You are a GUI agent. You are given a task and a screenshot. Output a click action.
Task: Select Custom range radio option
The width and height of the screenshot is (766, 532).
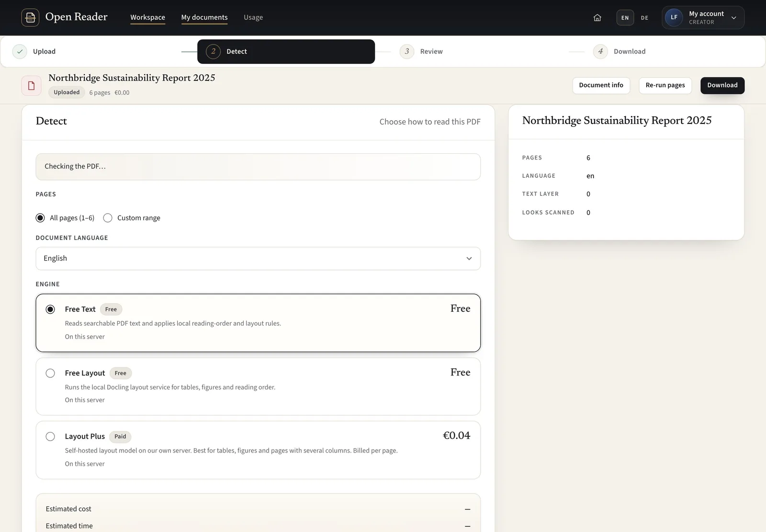[108, 218]
